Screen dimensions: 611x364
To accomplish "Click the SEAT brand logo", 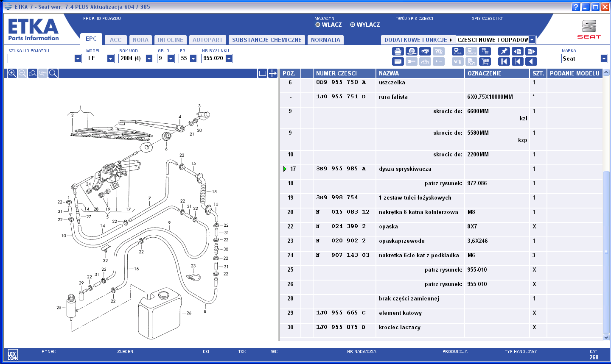I will 589,29.
